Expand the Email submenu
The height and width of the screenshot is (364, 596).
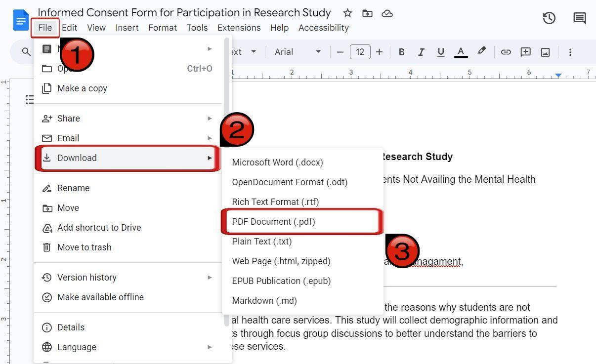(x=128, y=138)
